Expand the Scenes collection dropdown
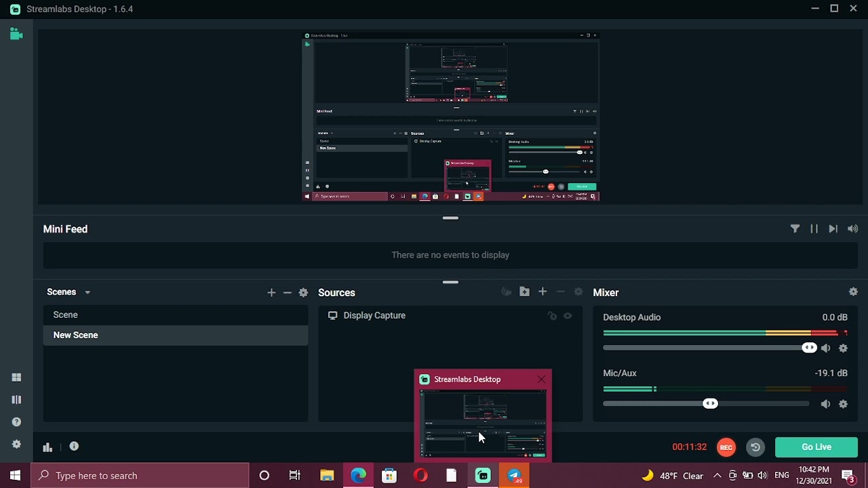This screenshot has width=868, height=488. [x=87, y=293]
